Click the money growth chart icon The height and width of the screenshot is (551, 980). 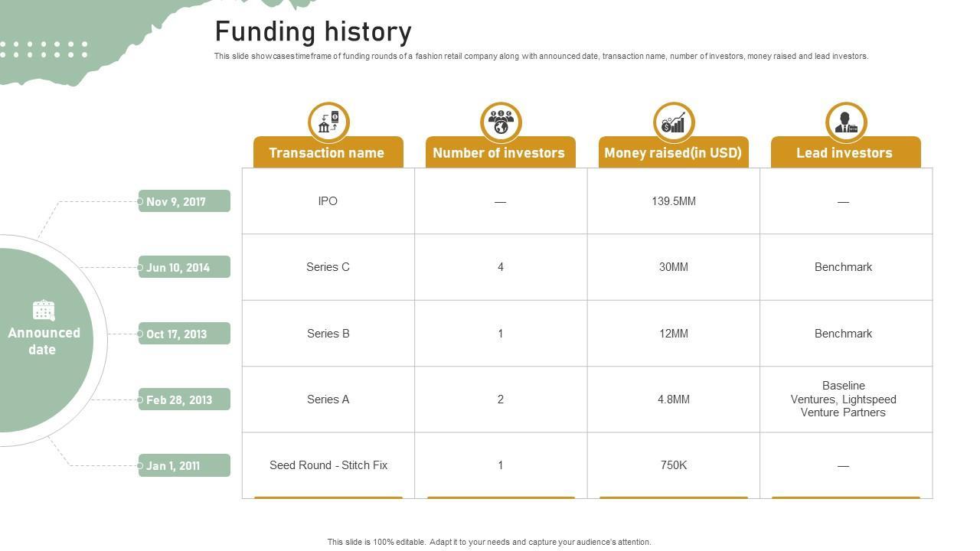point(674,122)
